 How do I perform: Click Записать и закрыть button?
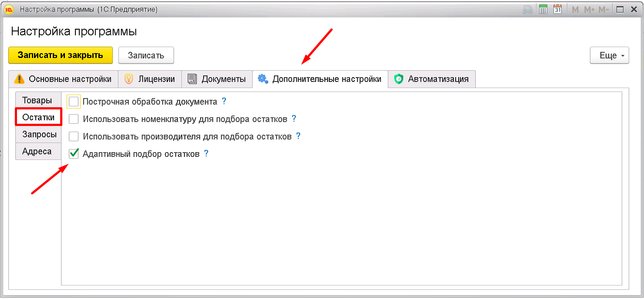pyautogui.click(x=60, y=55)
